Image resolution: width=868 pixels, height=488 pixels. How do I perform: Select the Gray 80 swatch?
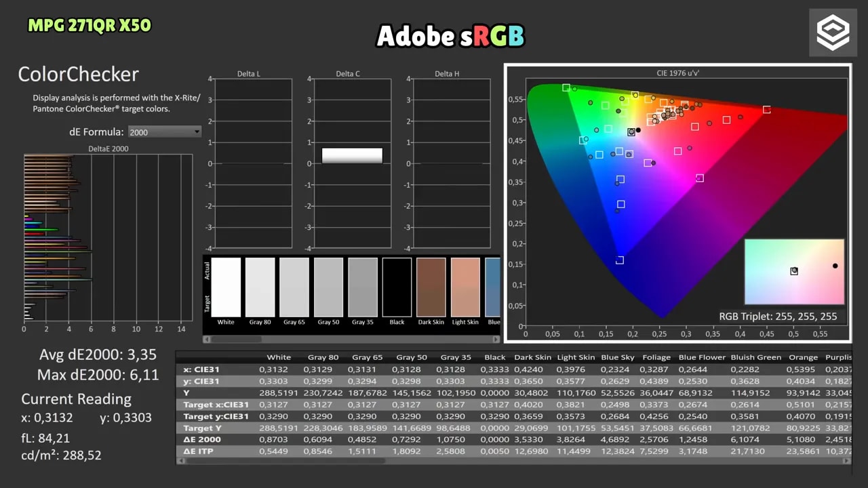click(x=260, y=287)
